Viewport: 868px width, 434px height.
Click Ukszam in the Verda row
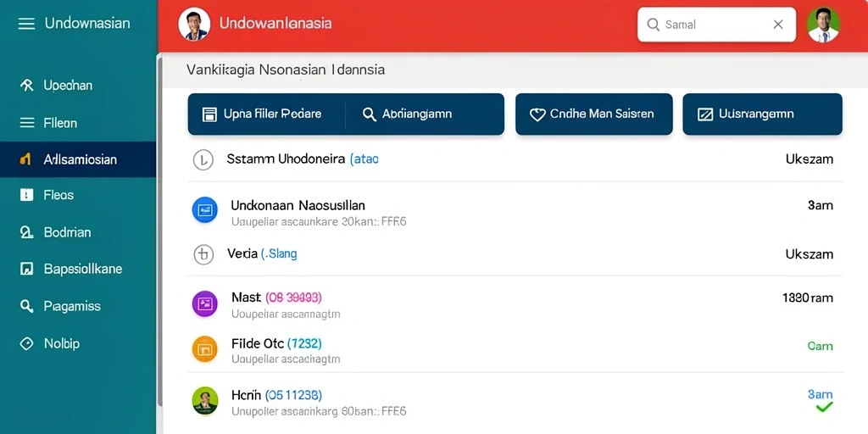tap(810, 254)
